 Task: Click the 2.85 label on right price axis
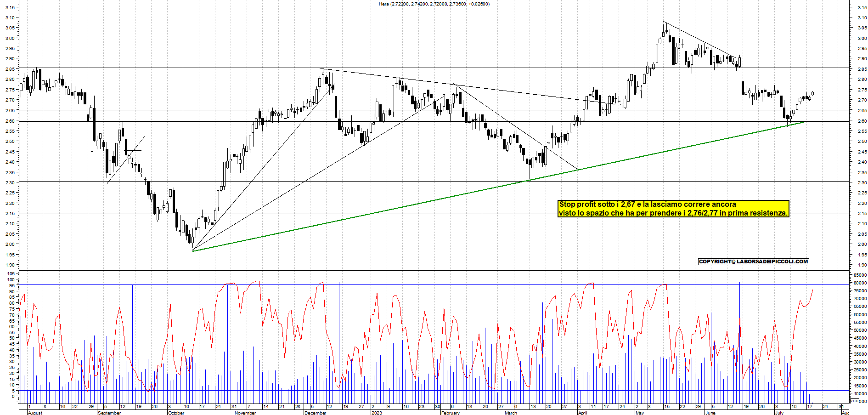[862, 69]
